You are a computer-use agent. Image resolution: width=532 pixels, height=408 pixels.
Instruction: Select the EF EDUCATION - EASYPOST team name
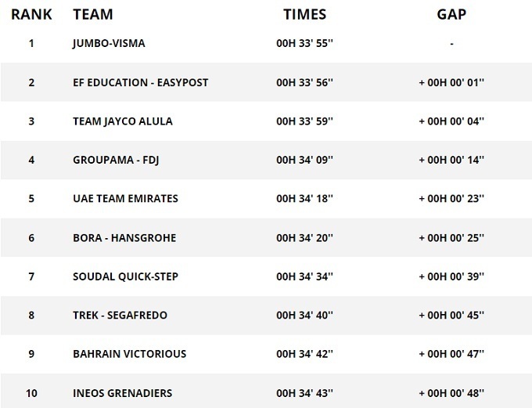[x=140, y=82]
